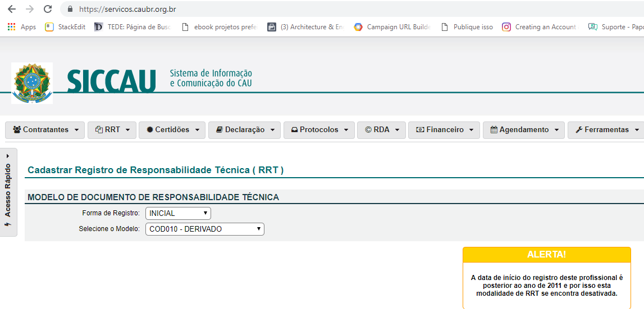This screenshot has height=316, width=644.
Task: Click the MODELO DE DOCUMENTO section title
Action: click(153, 197)
